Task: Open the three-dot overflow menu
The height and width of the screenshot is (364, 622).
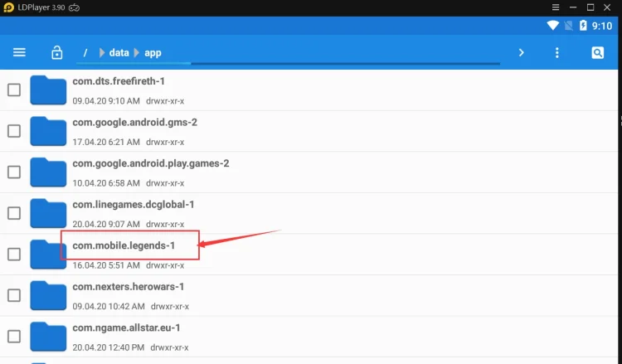Action: 557,52
